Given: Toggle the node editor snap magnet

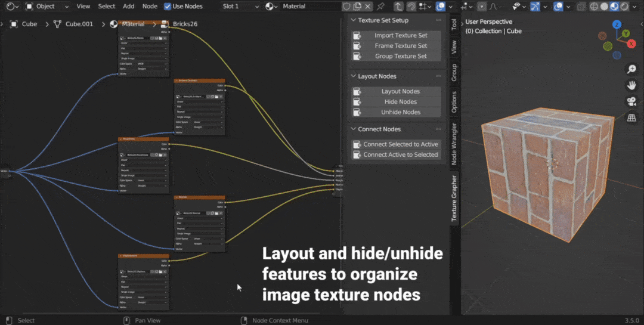Looking at the screenshot, I should click(x=411, y=6).
